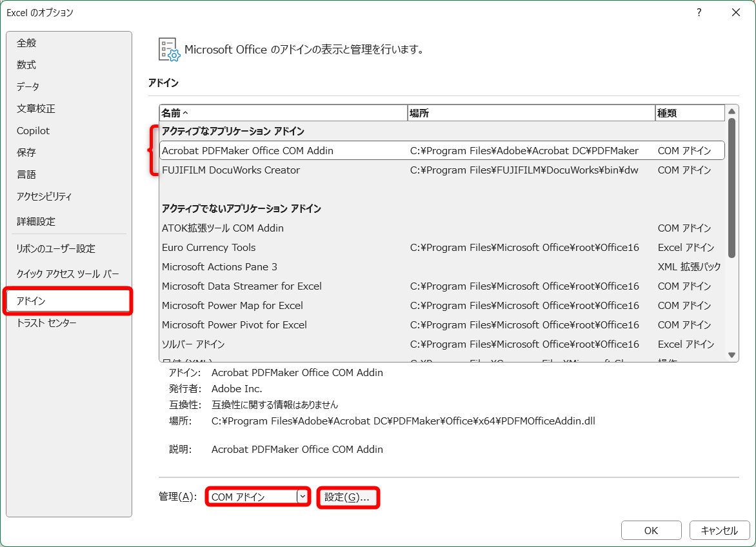Click the add-ins gear icon at the top
Image resolution: width=756 pixels, height=547 pixels.
168,50
